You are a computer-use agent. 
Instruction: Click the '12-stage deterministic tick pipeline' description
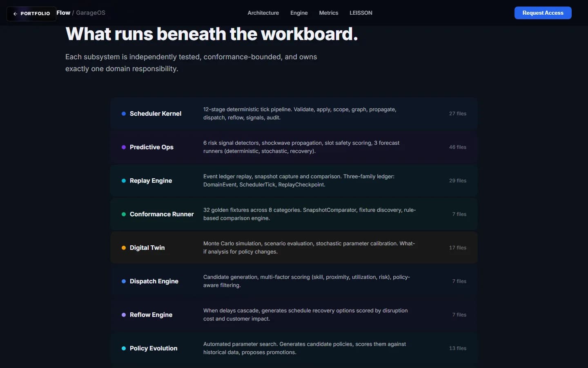coord(300,114)
